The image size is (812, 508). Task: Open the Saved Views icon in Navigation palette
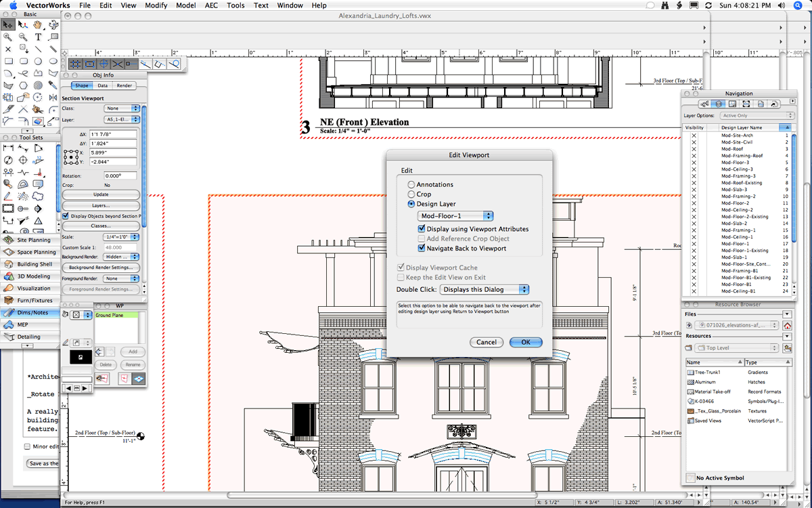[760, 104]
